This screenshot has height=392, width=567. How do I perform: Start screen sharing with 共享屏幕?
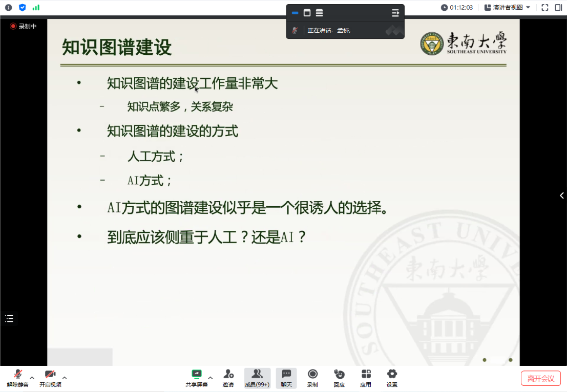coord(196,378)
